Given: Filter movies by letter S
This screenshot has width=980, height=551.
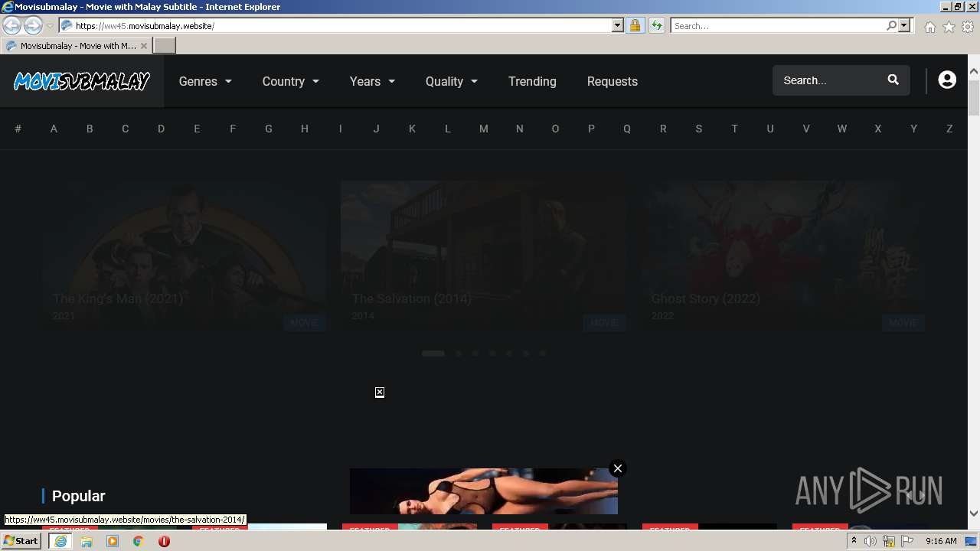Looking at the screenshot, I should [698, 129].
